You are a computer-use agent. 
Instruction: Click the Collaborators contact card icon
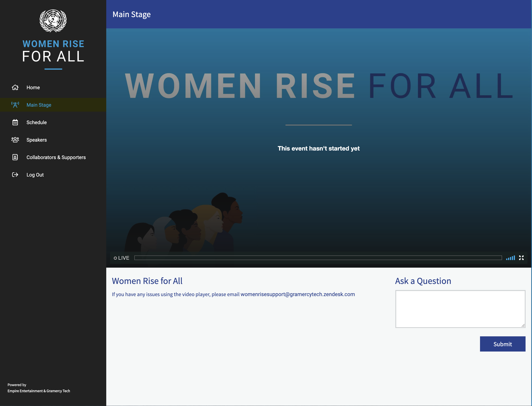(15, 157)
